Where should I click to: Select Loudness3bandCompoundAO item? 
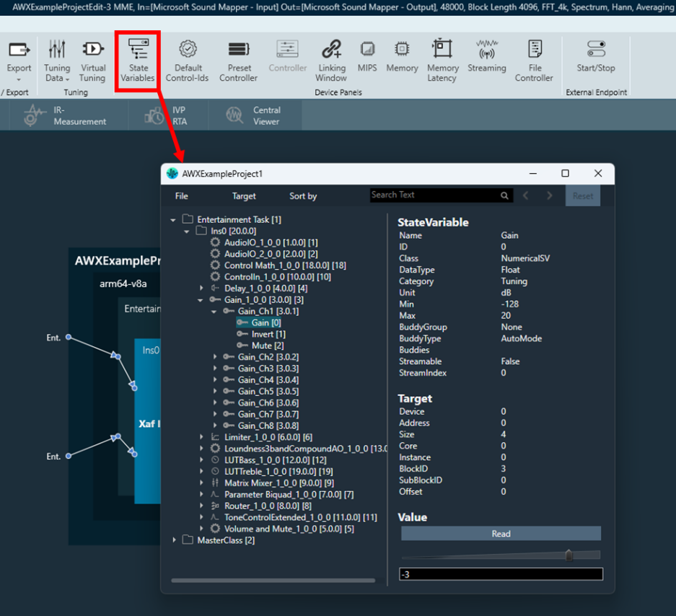point(306,449)
